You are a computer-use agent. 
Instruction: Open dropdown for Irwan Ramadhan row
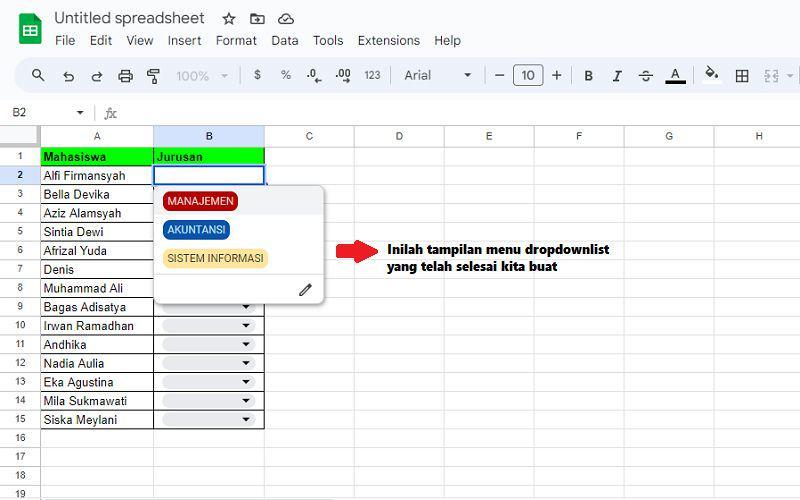[x=246, y=326]
